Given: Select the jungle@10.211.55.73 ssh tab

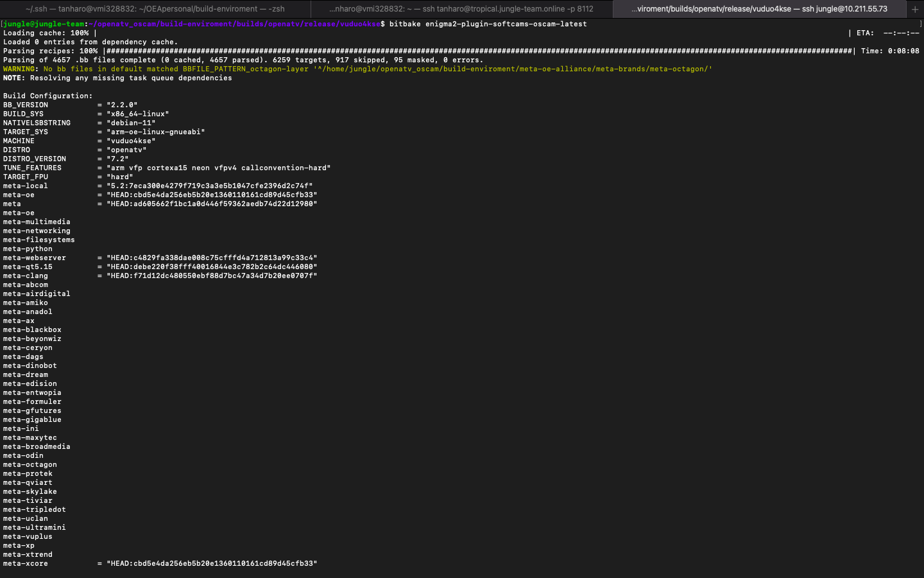Looking at the screenshot, I should click(x=759, y=9).
